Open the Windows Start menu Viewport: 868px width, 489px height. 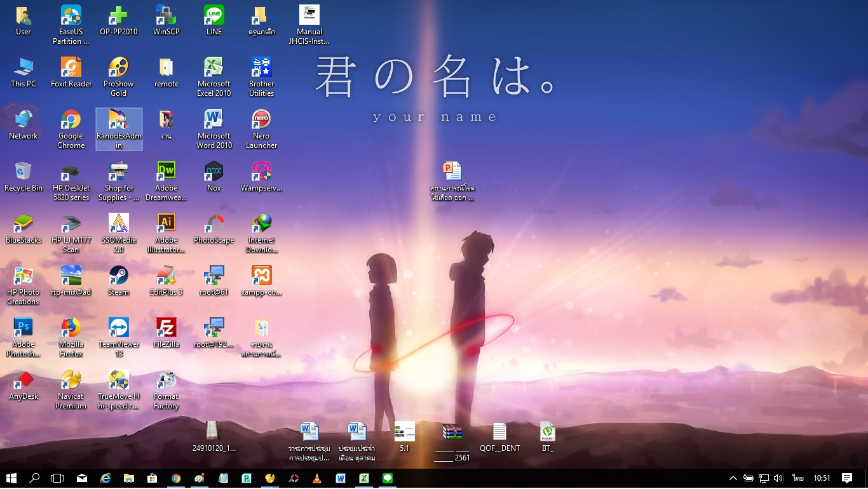pyautogui.click(x=11, y=478)
